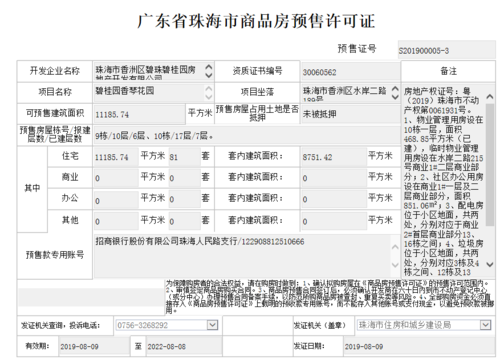Click up arrow in 项目坐落 field
This screenshot has height=364, width=500.
[395, 89]
